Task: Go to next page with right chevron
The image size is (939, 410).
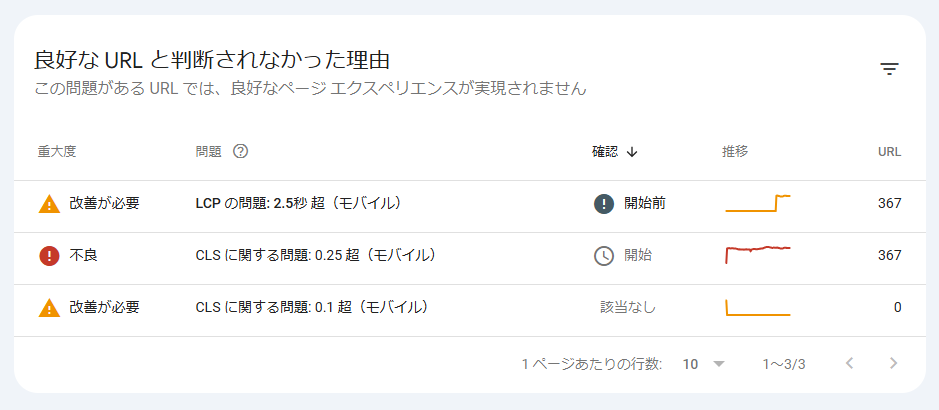Action: [893, 363]
